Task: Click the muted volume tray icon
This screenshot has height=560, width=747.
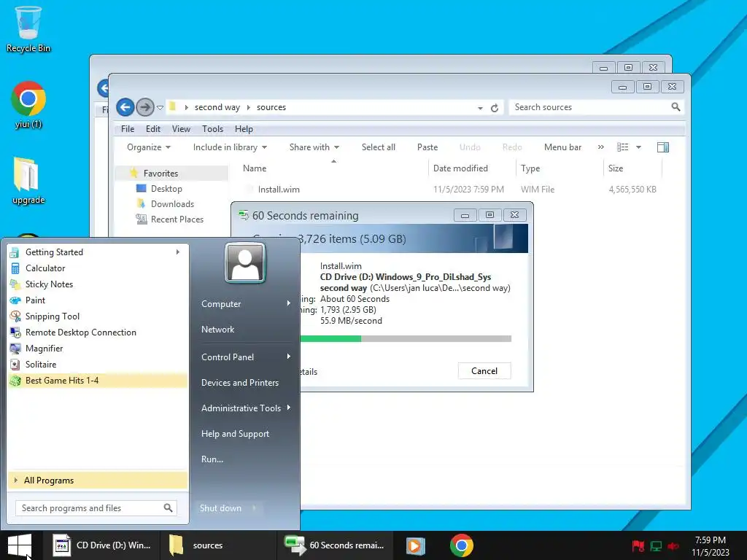Action: point(673,546)
